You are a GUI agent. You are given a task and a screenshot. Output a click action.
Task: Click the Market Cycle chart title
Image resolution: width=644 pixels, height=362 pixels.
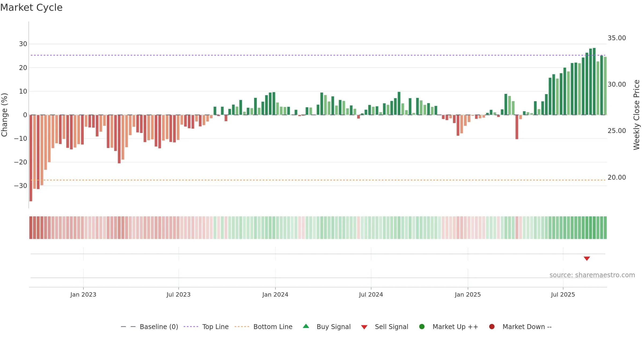31,8
